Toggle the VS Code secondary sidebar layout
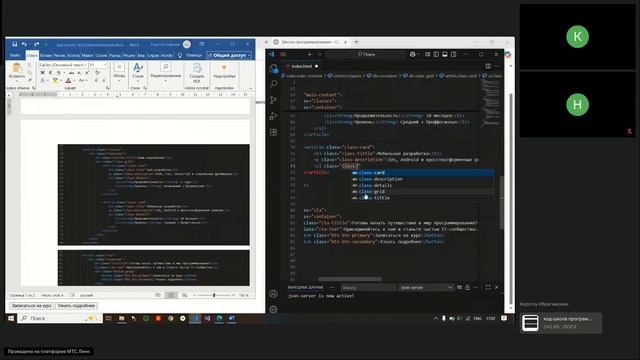Image resolution: width=640 pixels, height=360 pixels. pyautogui.click(x=453, y=54)
